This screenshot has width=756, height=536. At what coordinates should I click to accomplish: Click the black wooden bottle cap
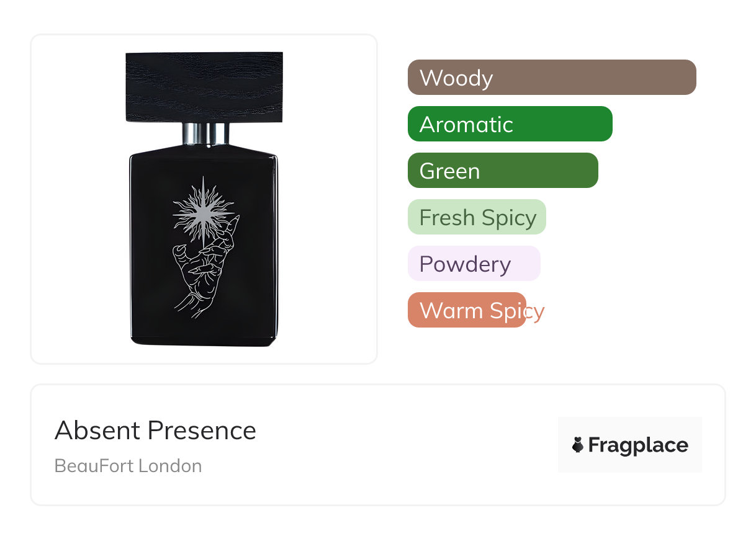[204, 87]
